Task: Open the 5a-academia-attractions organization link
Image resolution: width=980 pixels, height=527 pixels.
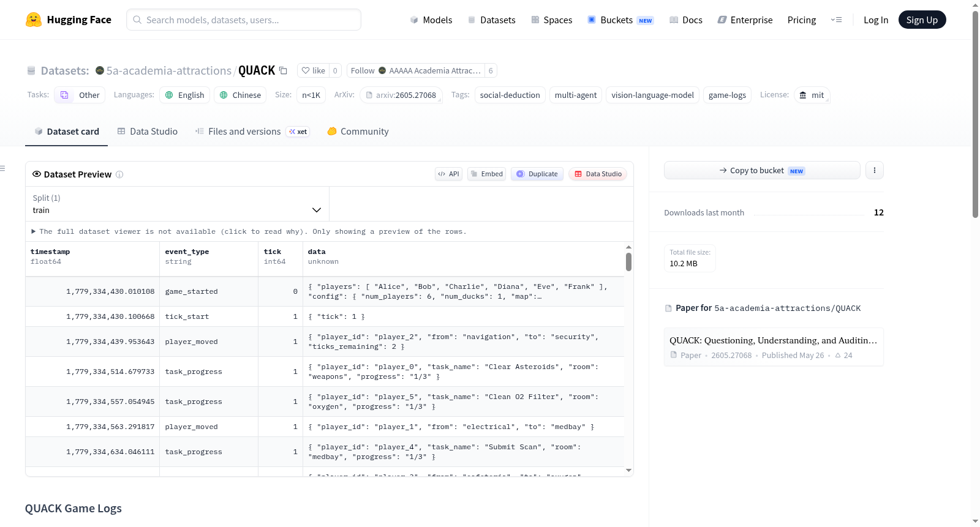Action: [x=169, y=70]
